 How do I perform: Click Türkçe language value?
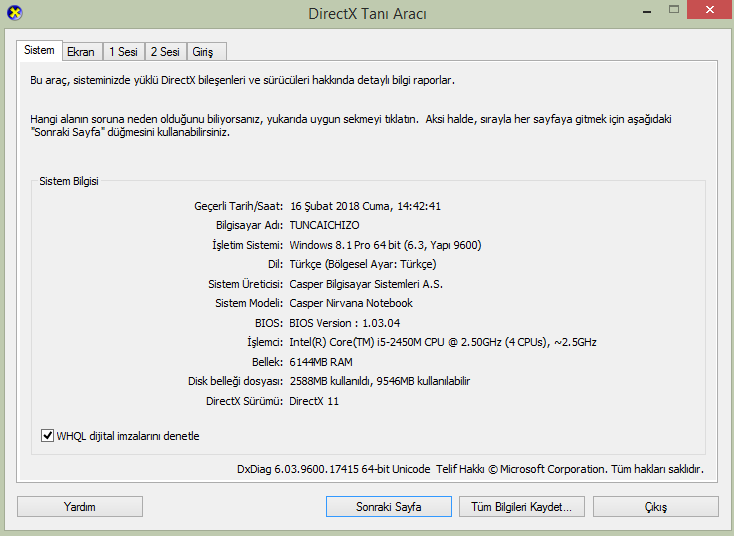(363, 264)
